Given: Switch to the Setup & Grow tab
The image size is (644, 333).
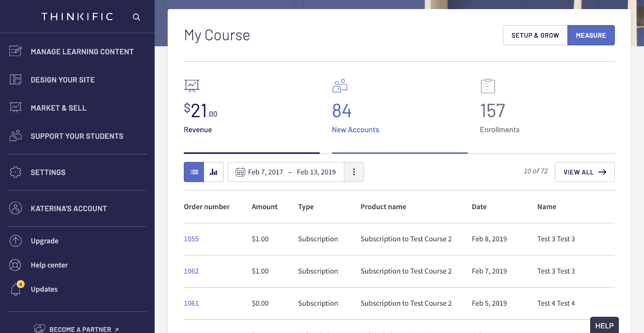Looking at the screenshot, I should pos(535,35).
